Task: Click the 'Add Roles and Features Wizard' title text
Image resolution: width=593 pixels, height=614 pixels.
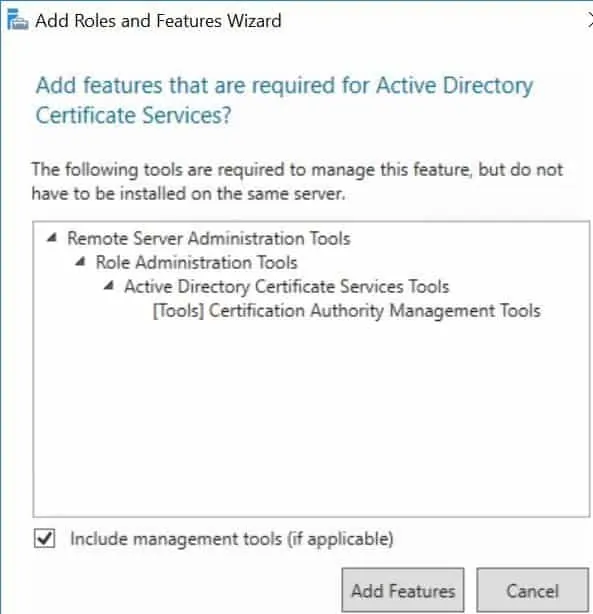Action: [158, 21]
